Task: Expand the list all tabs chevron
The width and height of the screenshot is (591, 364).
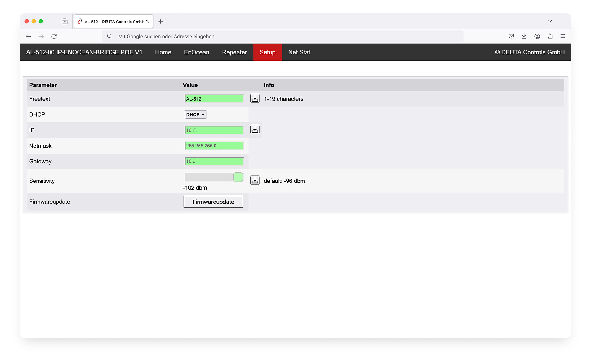Action: pyautogui.click(x=549, y=21)
